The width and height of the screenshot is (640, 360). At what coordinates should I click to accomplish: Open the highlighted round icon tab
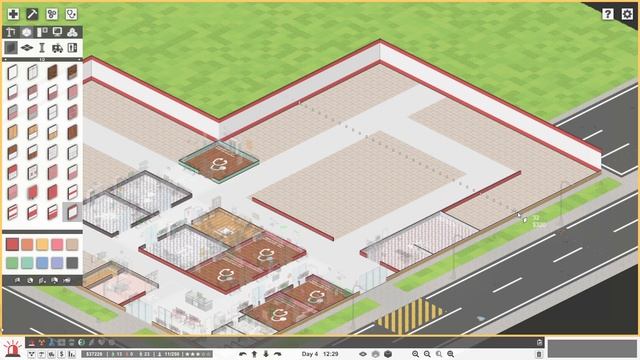pyautogui.click(x=27, y=32)
